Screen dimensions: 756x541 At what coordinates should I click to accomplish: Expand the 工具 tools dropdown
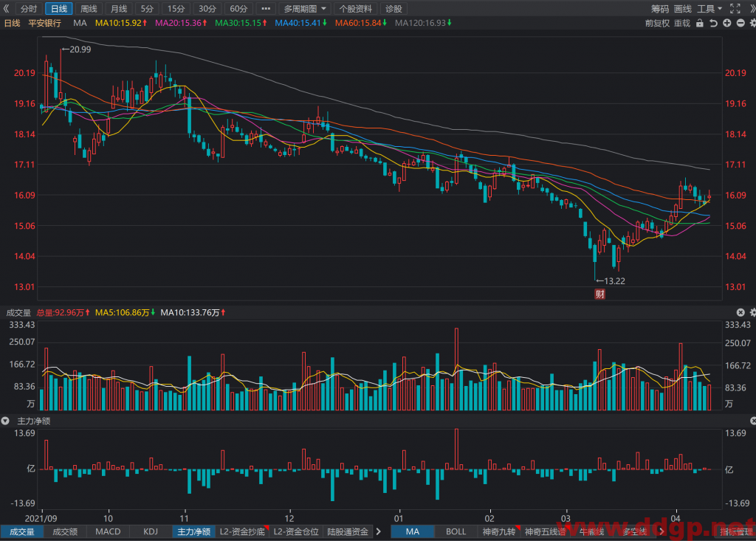click(x=709, y=9)
